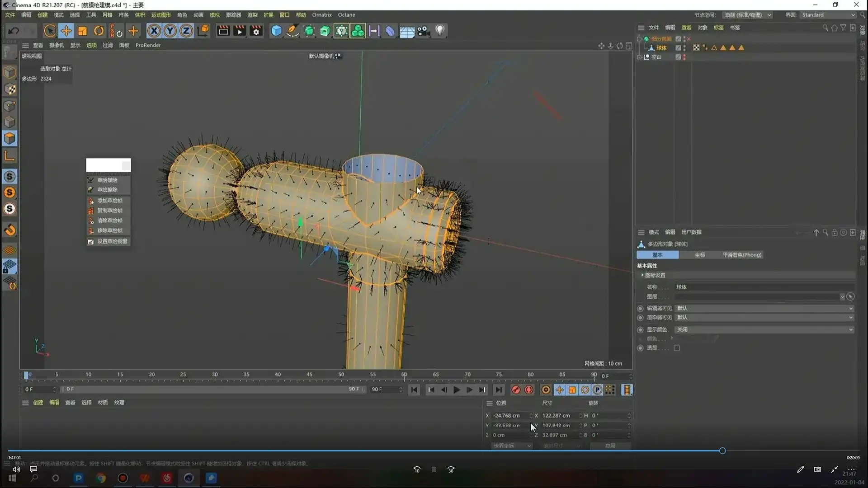Click the video progress slider handle
The height and width of the screenshot is (488, 868).
pyautogui.click(x=722, y=451)
